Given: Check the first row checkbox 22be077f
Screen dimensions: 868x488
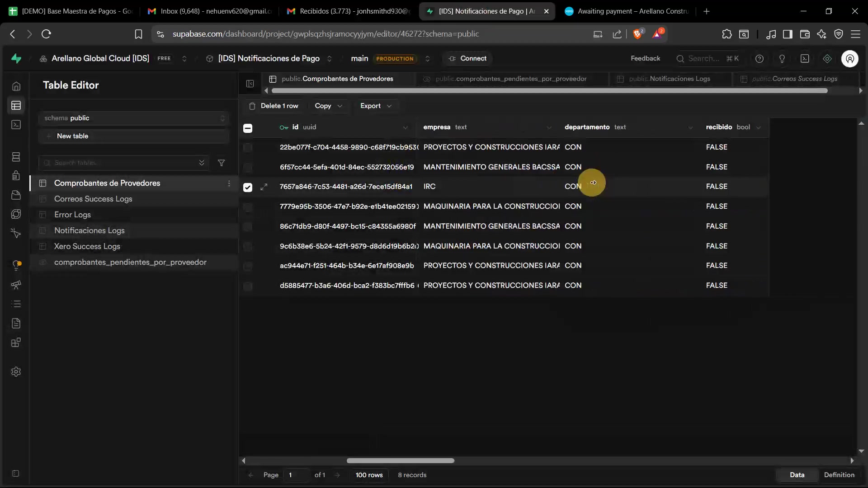Looking at the screenshot, I should point(248,147).
